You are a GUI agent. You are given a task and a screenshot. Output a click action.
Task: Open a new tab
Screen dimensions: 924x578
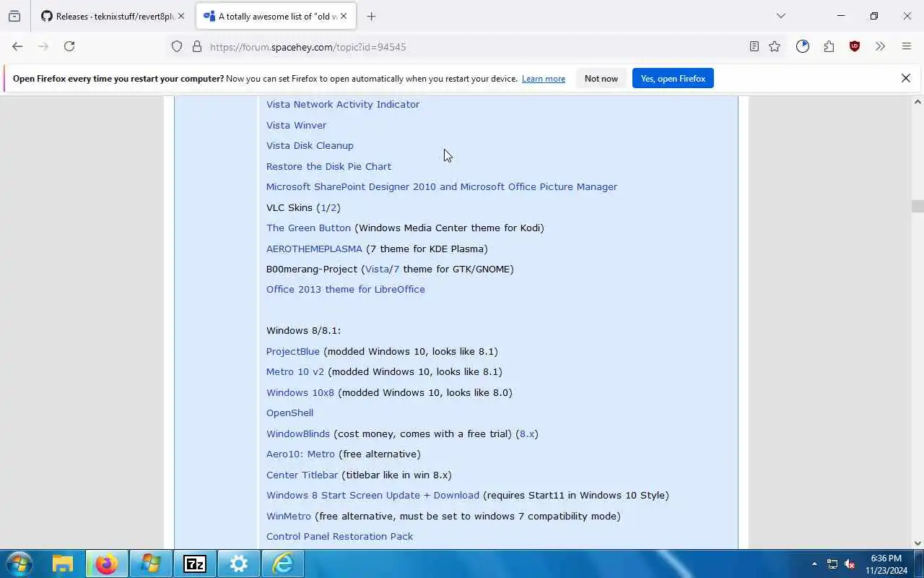[x=371, y=16]
